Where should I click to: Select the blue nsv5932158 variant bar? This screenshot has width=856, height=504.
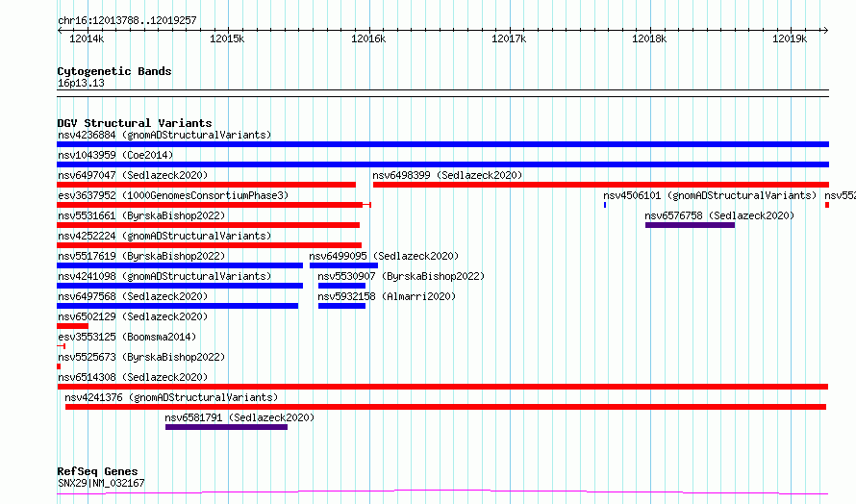point(341,306)
